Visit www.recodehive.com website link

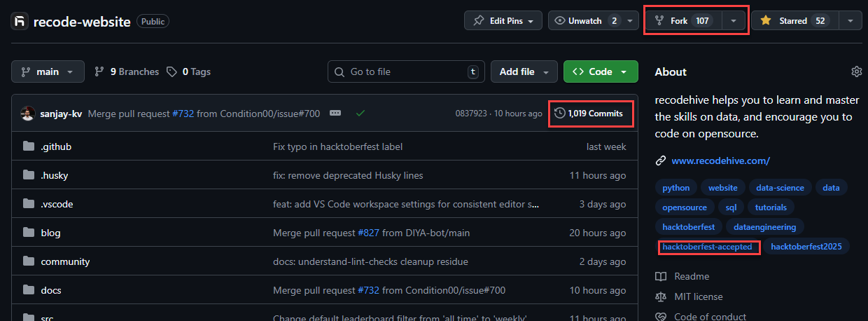click(x=720, y=160)
